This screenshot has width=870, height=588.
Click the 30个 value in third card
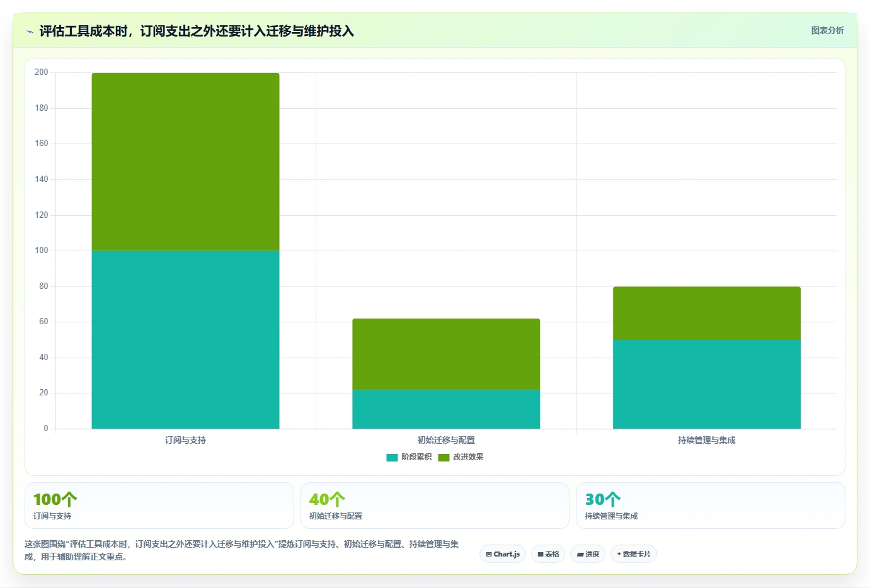tap(603, 499)
